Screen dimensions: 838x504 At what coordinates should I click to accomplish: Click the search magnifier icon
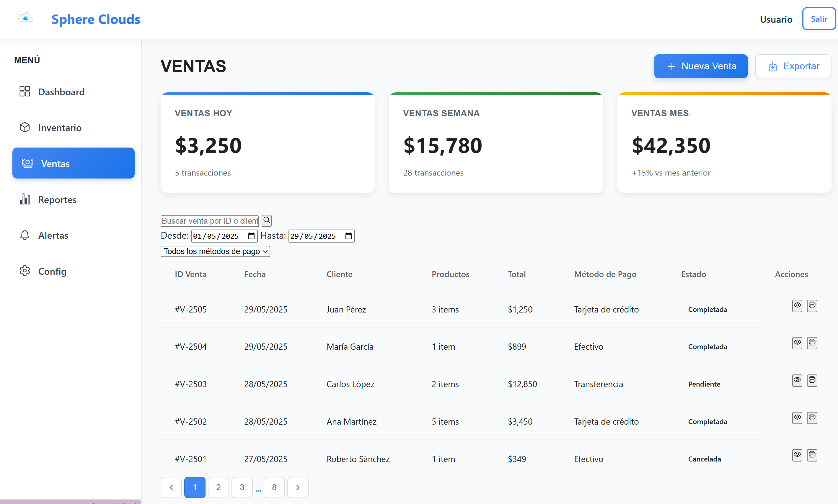pyautogui.click(x=266, y=220)
